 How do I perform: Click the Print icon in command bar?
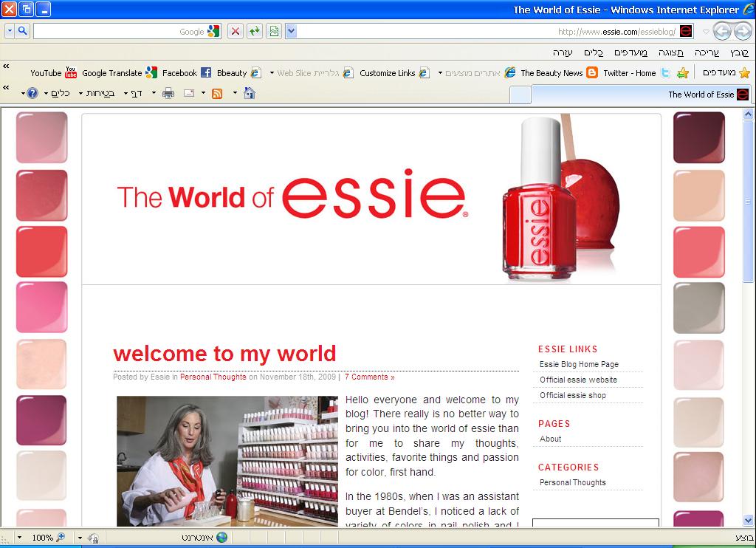(x=168, y=93)
